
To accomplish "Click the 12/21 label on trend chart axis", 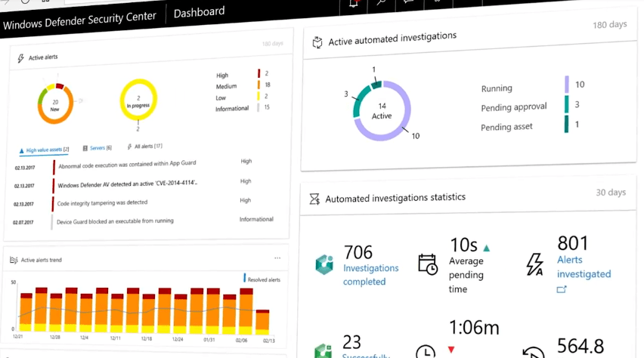I will 17,337.
